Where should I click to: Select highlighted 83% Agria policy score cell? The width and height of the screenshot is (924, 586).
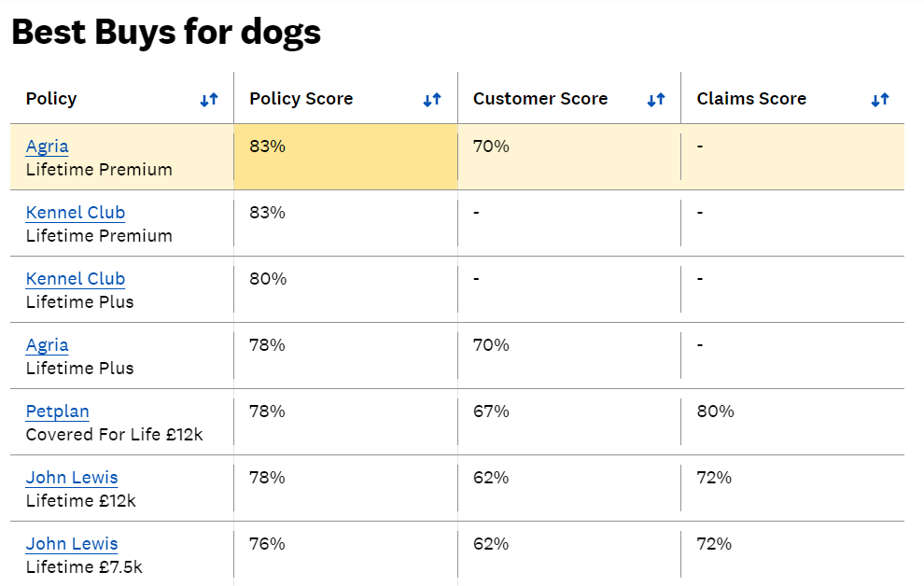click(x=346, y=157)
